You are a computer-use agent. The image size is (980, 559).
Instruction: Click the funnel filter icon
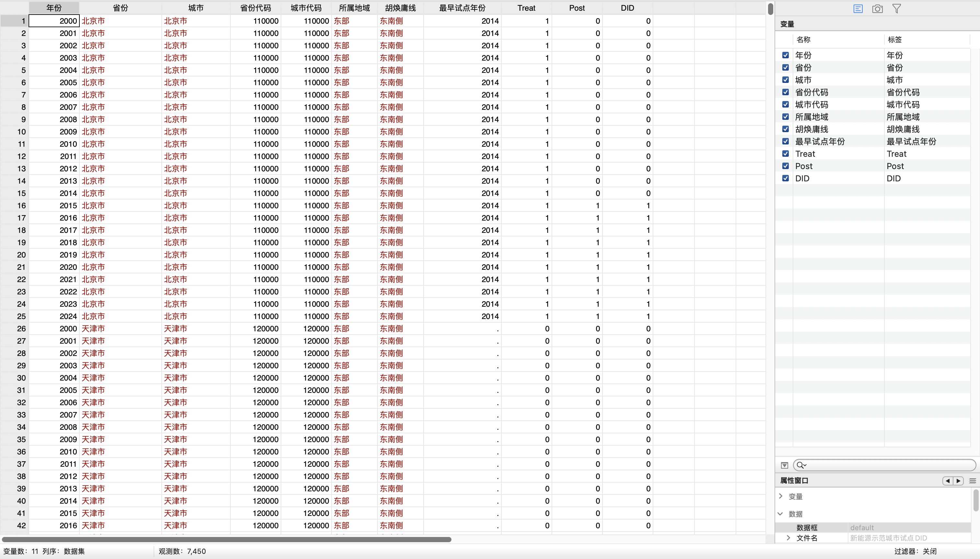896,8
